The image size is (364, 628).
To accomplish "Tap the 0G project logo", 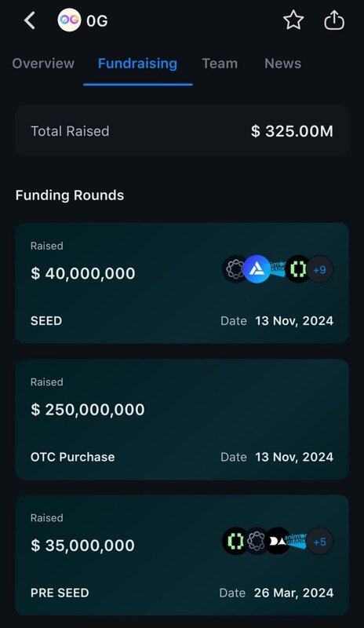I will [x=69, y=20].
